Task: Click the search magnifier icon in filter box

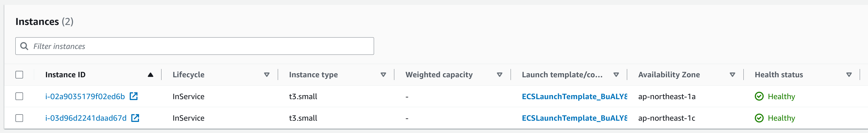Action: [24, 46]
